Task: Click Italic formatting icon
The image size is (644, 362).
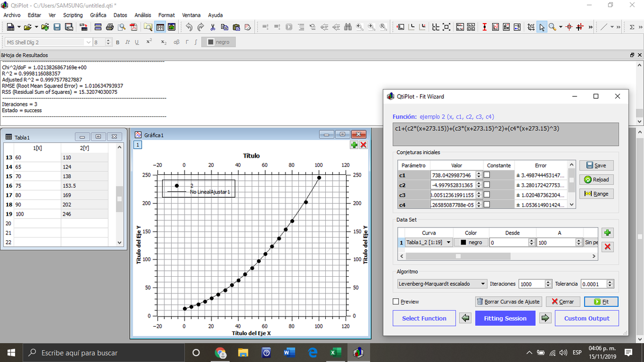Action: pos(127,42)
